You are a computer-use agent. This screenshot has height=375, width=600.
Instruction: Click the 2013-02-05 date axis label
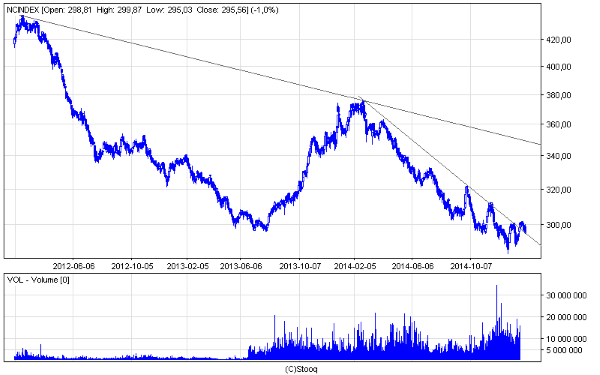click(x=188, y=266)
